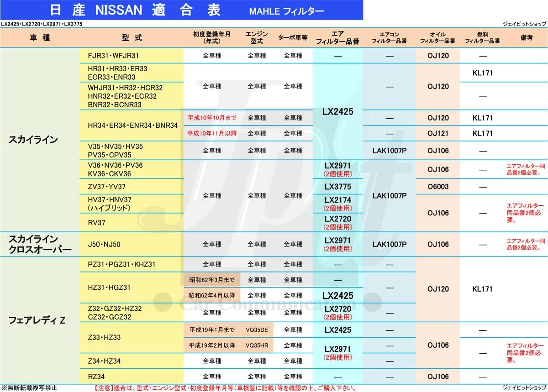Click the OJ121 oil filter part number

(x=438, y=134)
